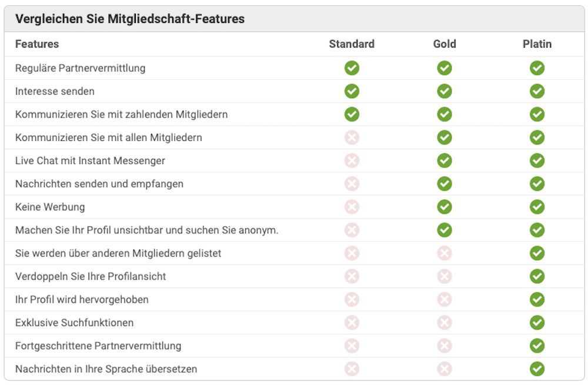Screen dimensions: 588x386
Task: Click Standard checkmark for Reguläre Partnervermittlung
Action: tap(352, 68)
